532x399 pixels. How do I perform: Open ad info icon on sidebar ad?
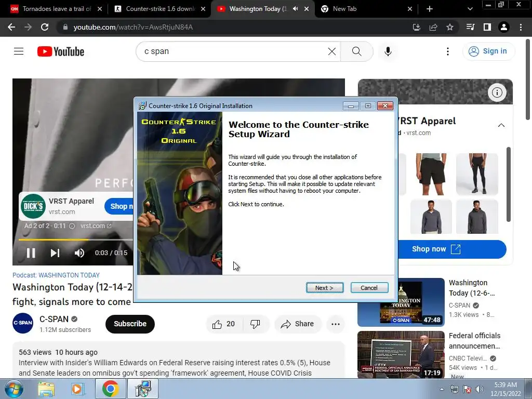pyautogui.click(x=497, y=92)
